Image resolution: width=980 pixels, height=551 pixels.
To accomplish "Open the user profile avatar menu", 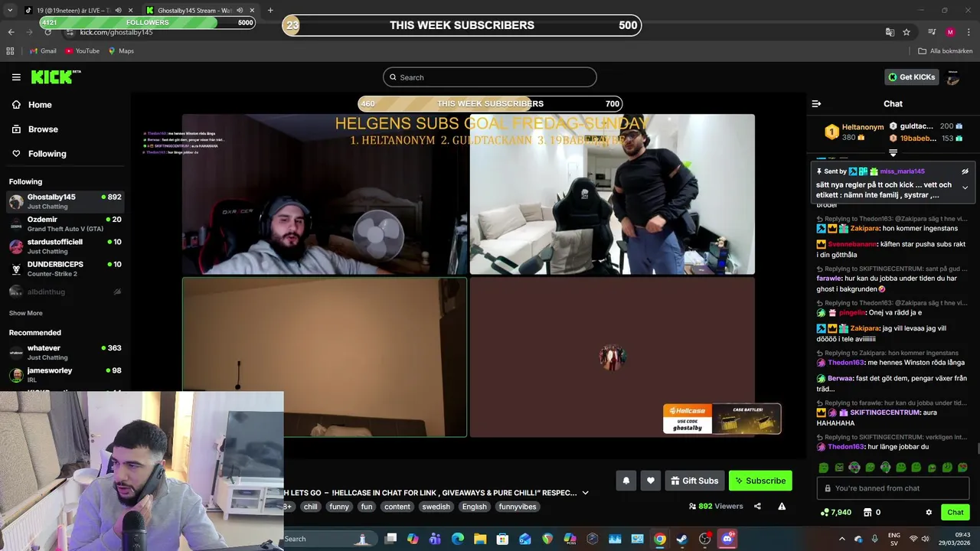I will (953, 77).
